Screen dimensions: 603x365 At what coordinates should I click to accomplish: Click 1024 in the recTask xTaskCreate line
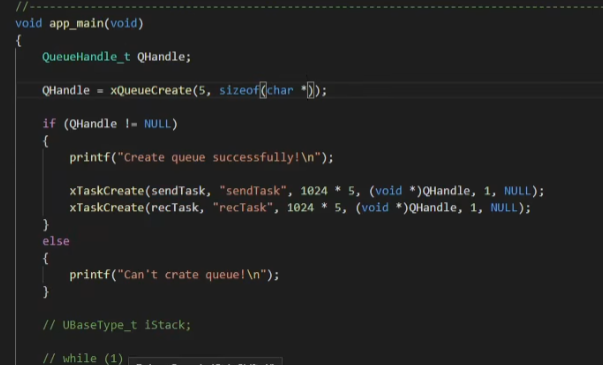(x=300, y=208)
